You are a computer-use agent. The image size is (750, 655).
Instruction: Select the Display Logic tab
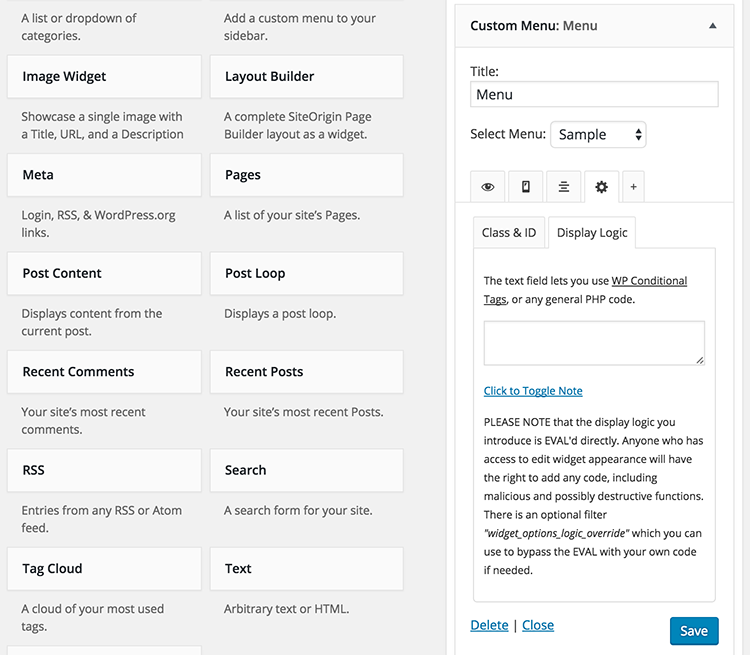coord(592,232)
